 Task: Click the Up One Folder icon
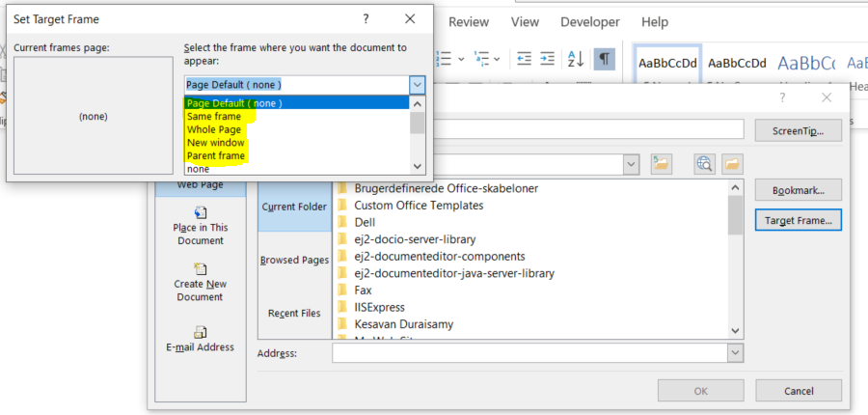click(661, 164)
